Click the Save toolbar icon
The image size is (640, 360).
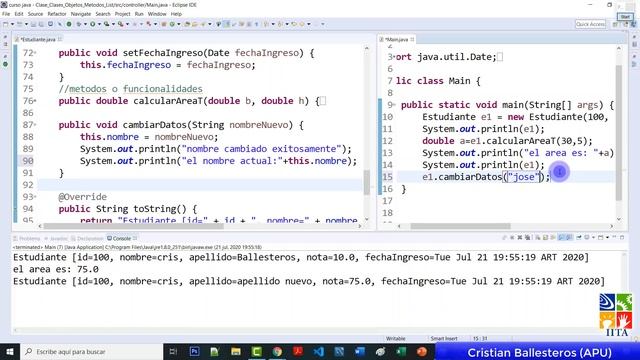[33, 24]
